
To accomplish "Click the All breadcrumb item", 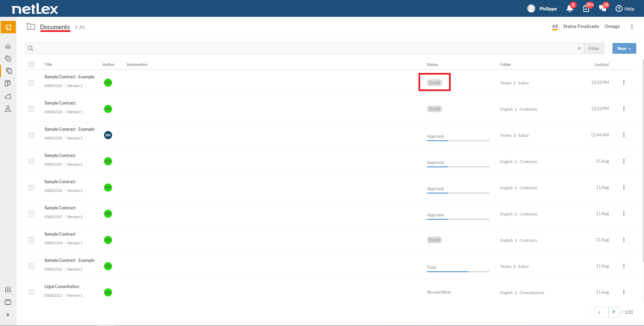I will 82,27.
